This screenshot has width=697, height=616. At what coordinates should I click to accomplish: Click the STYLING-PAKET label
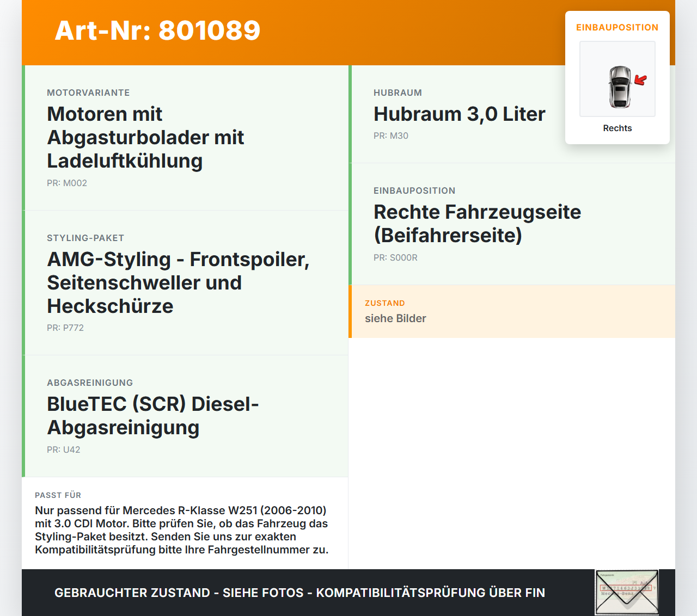[85, 238]
